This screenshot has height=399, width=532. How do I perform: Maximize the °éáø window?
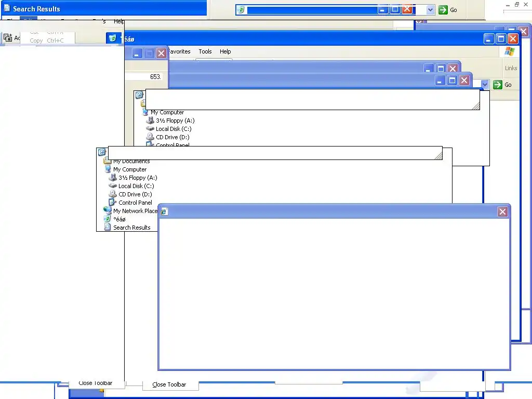click(501, 38)
